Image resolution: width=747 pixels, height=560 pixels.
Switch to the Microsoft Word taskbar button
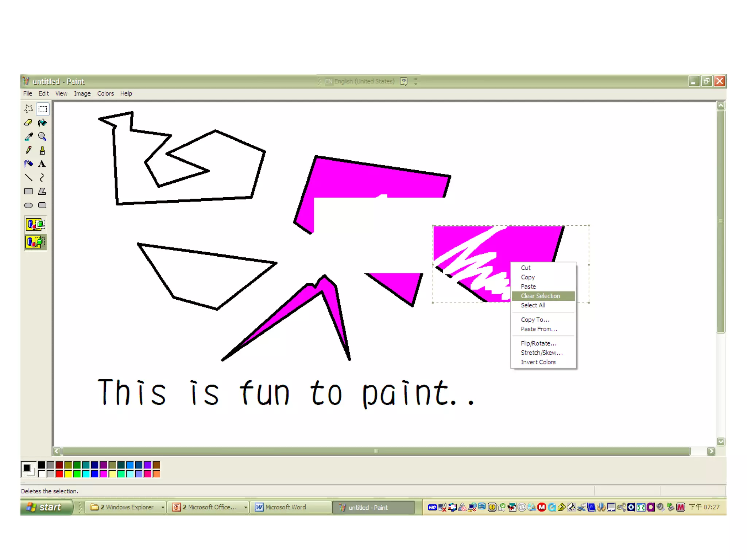coord(285,507)
